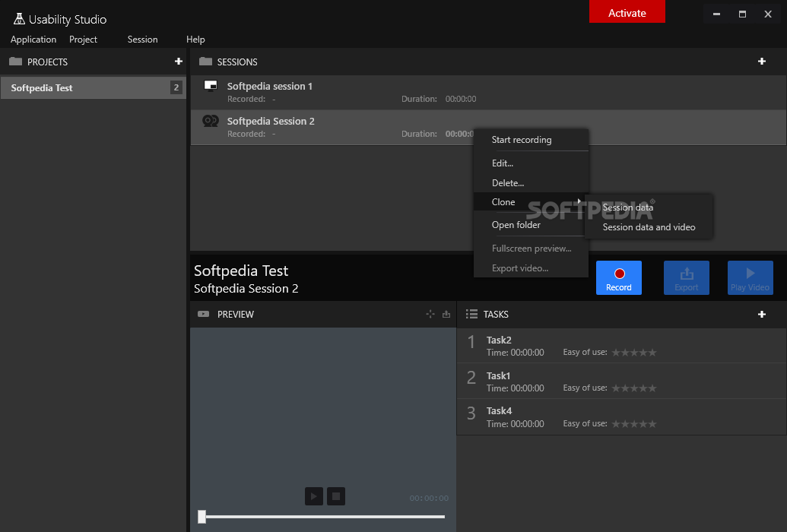Select Softpedia session 1 row
787x532 pixels.
point(488,93)
